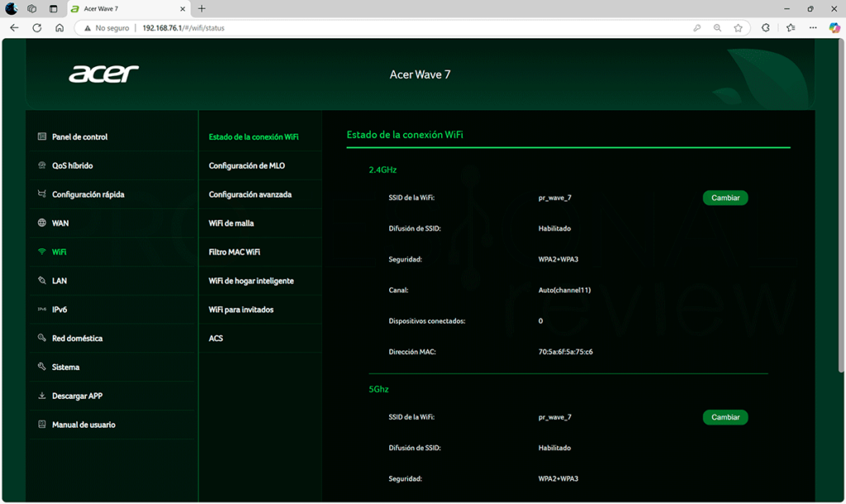846x504 pixels.
Task: Open browser extensions icon
Action: pyautogui.click(x=765, y=27)
